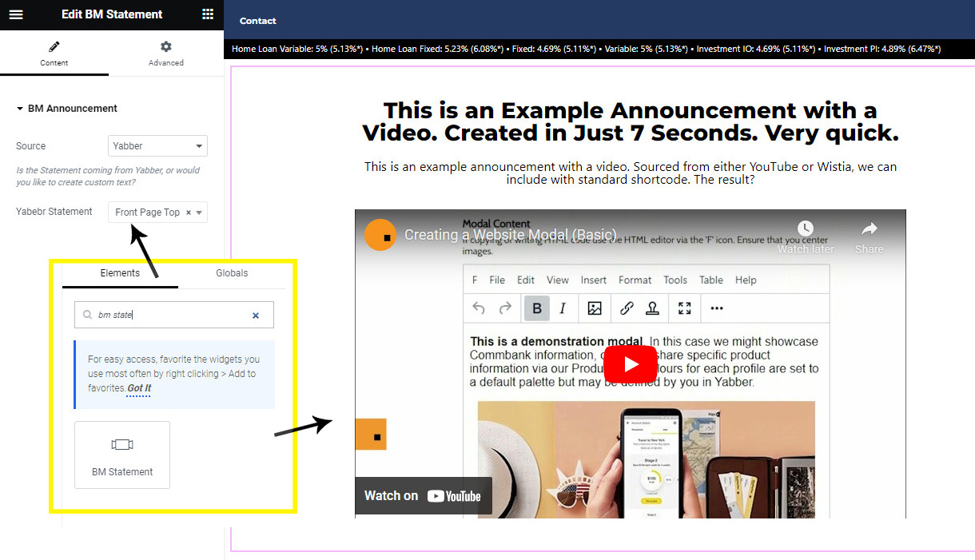This screenshot has height=560, width=975.
Task: Click the search magnifier icon
Action: coord(87,316)
